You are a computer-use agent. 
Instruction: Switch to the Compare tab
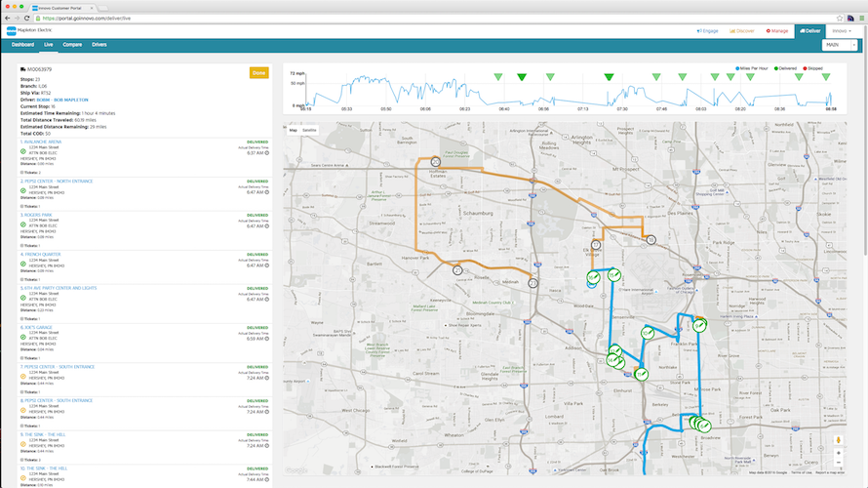72,44
